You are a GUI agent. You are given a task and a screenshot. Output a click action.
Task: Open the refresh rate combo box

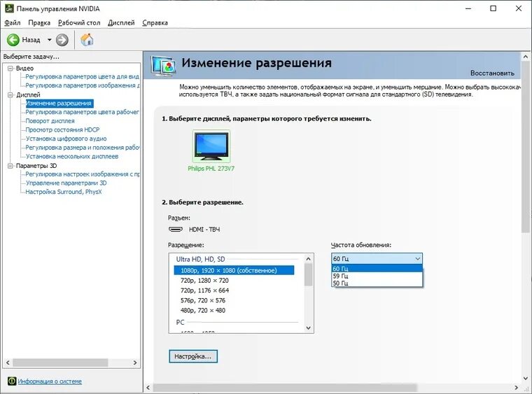pos(377,259)
